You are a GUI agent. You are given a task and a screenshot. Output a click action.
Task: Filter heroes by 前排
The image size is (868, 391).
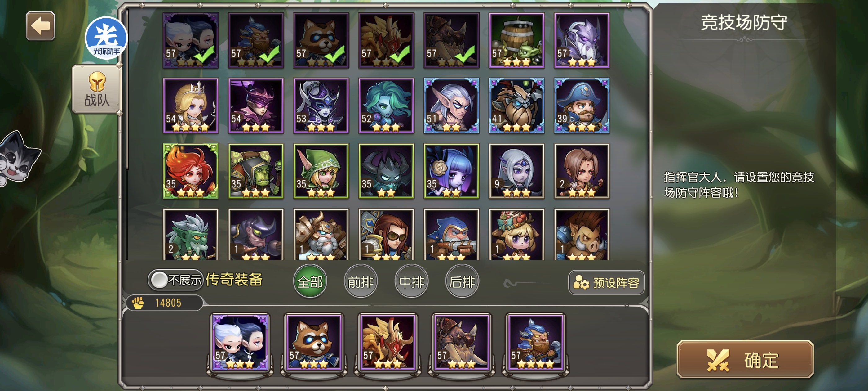click(361, 281)
